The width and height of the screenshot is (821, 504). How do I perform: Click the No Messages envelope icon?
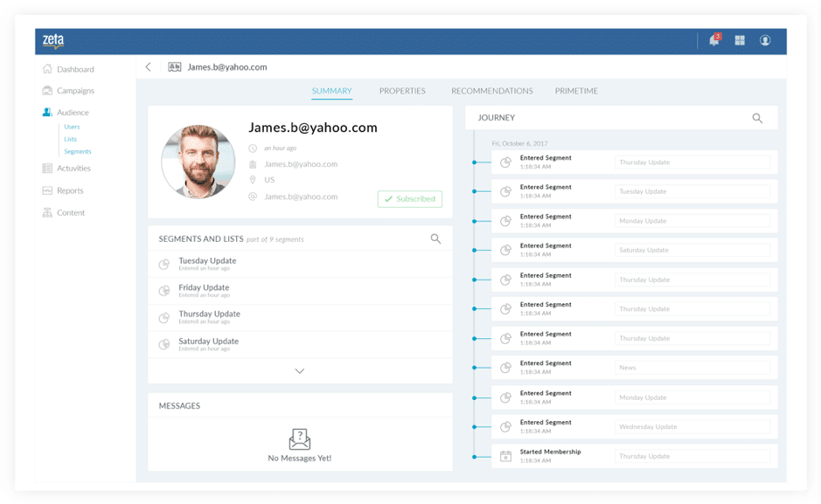pyautogui.click(x=300, y=439)
